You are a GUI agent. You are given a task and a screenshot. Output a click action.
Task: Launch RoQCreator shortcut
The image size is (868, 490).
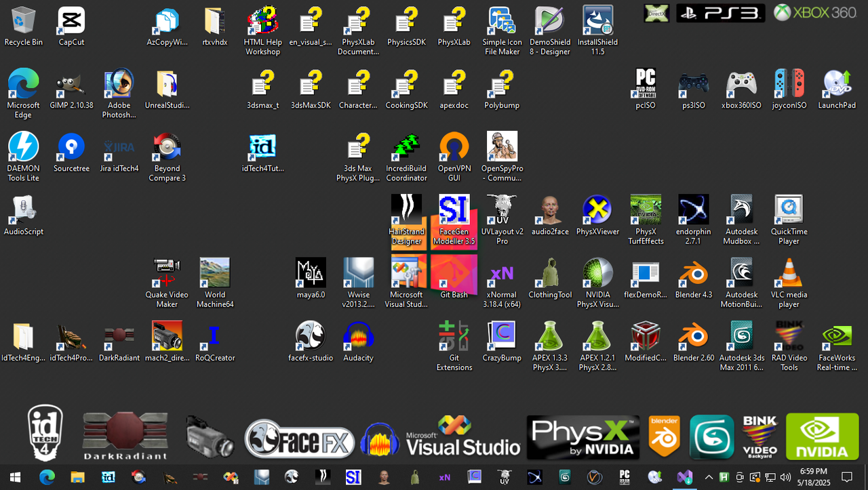214,342
